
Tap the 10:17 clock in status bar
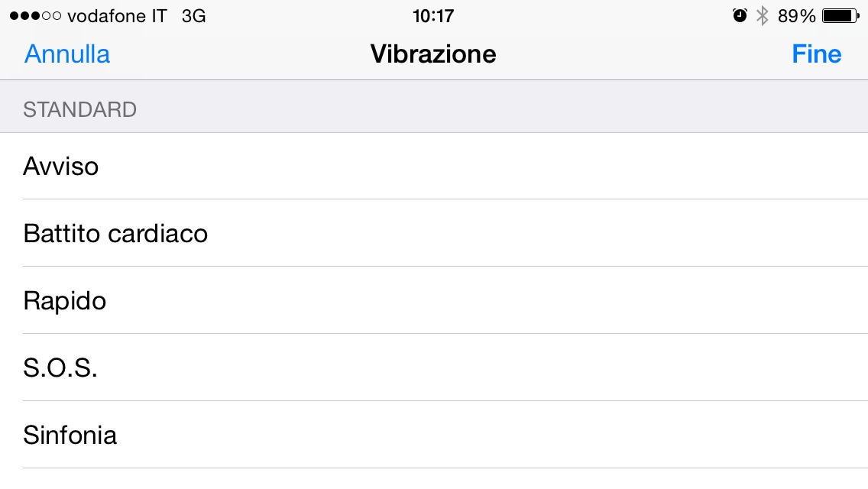[433, 16]
